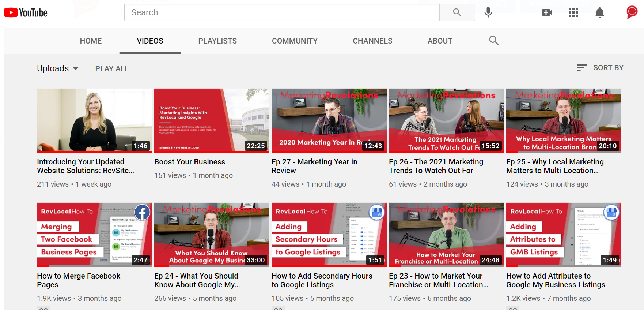This screenshot has width=644, height=310.
Task: Open the SORT BY menu
Action: [x=600, y=68]
